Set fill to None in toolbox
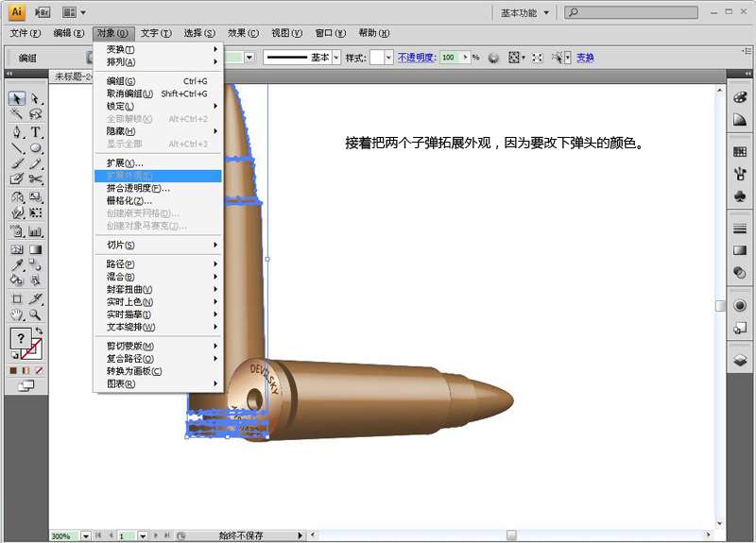 39,370
